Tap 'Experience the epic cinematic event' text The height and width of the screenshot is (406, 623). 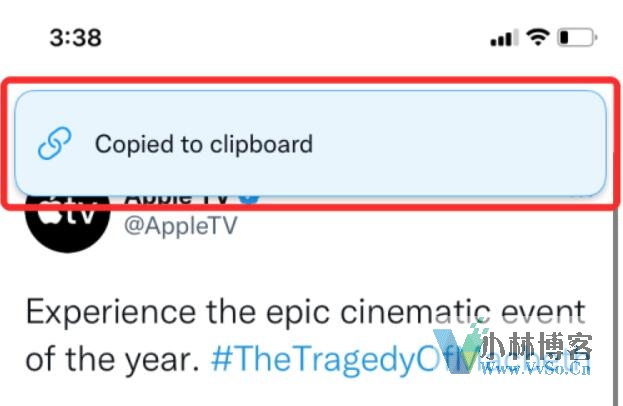pyautogui.click(x=306, y=314)
